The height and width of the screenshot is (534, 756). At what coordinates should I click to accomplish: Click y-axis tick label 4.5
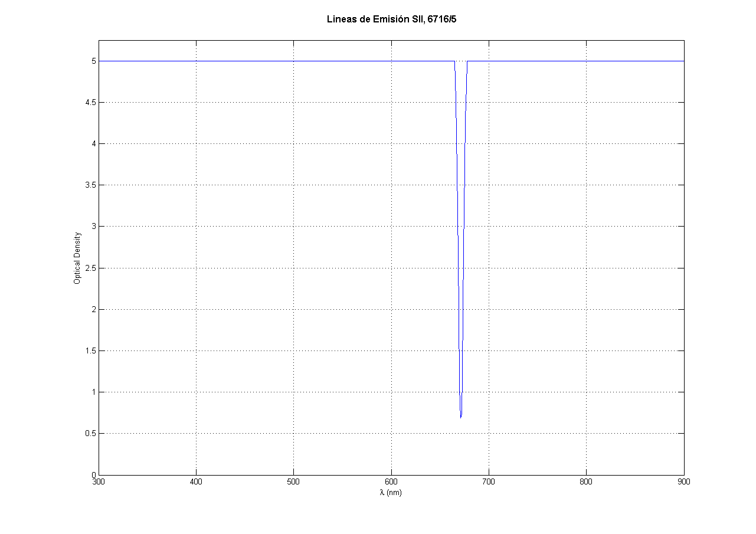[91, 103]
